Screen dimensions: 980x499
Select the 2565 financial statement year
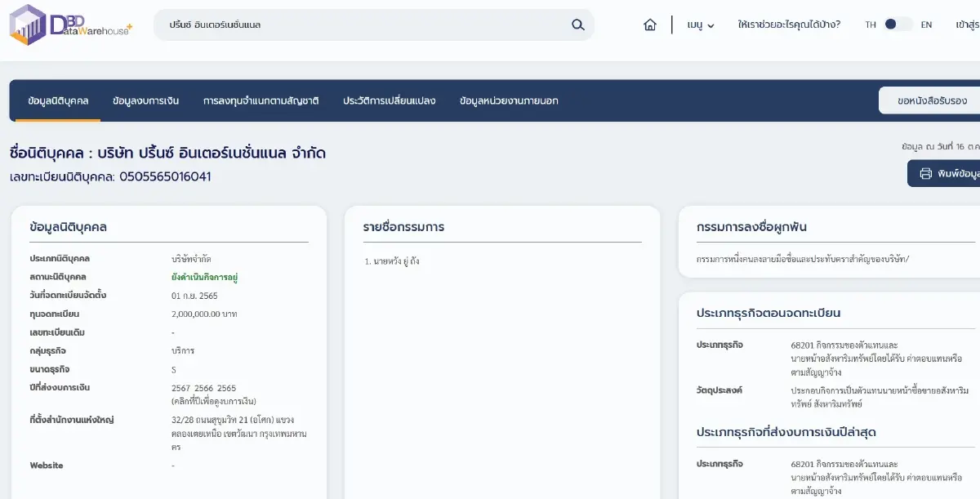[x=226, y=388]
